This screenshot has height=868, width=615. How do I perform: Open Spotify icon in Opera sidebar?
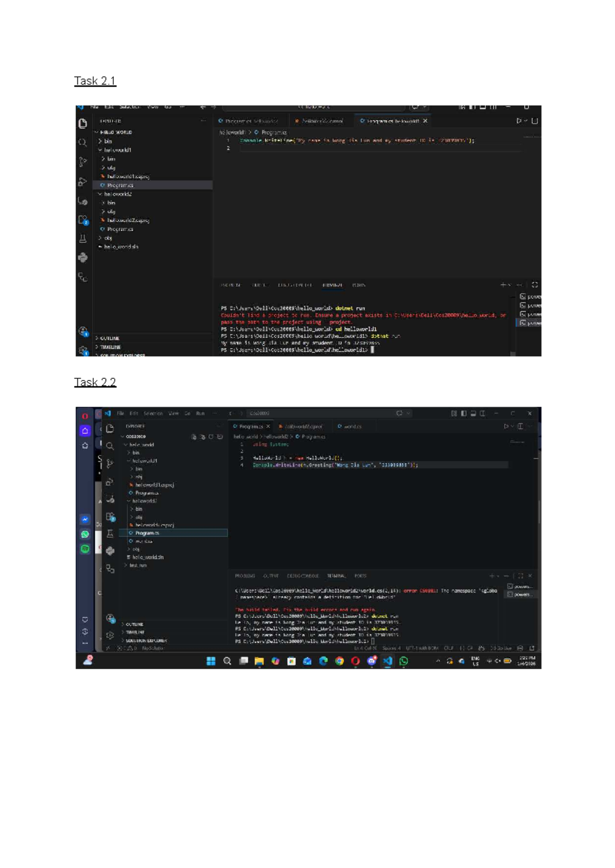click(x=85, y=549)
